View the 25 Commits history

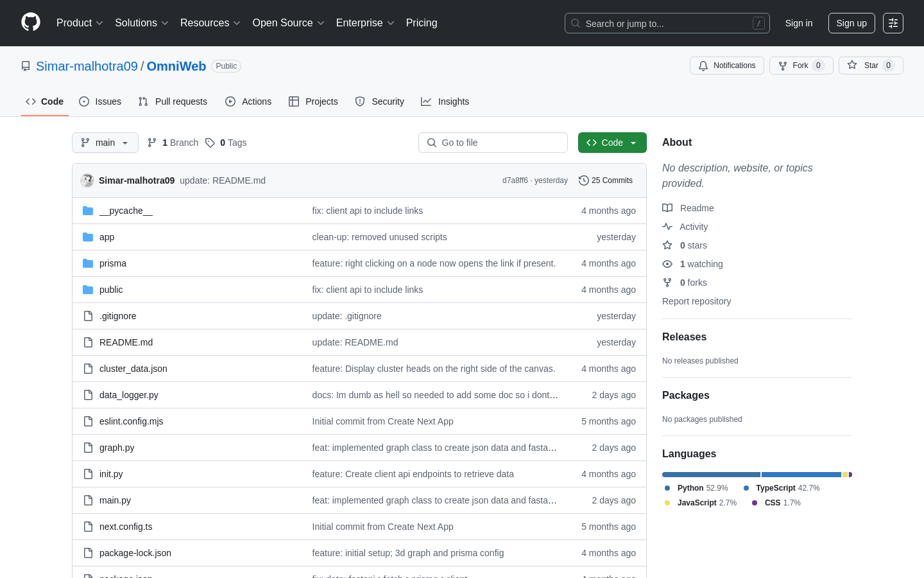coord(606,180)
